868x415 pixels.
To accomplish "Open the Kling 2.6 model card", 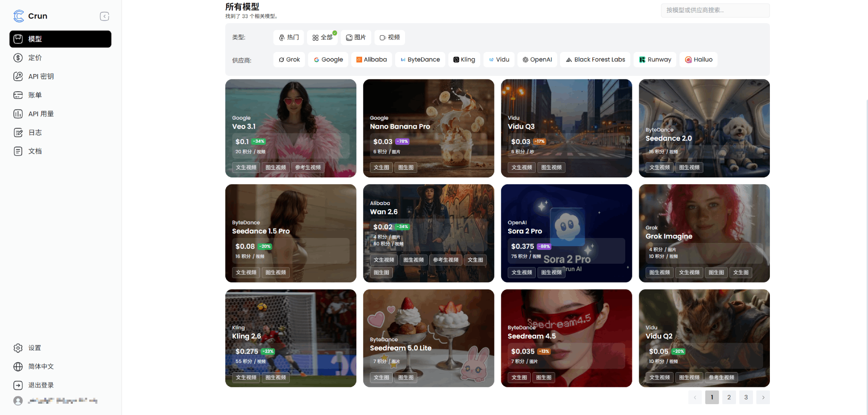I will [x=291, y=338].
